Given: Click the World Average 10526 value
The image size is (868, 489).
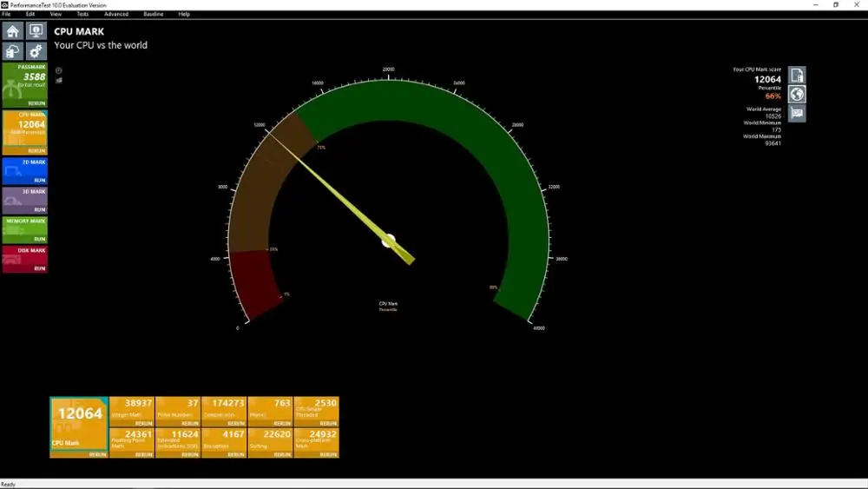Looking at the screenshot, I should click(773, 116).
